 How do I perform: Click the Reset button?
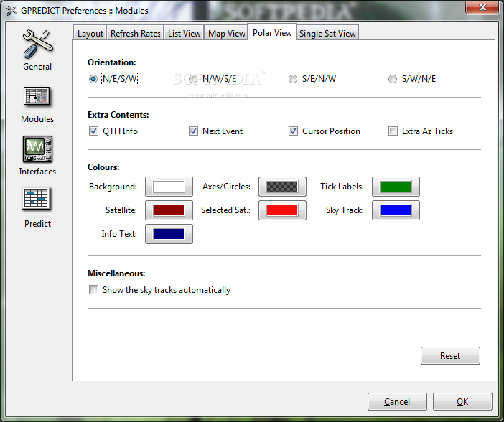tap(450, 355)
